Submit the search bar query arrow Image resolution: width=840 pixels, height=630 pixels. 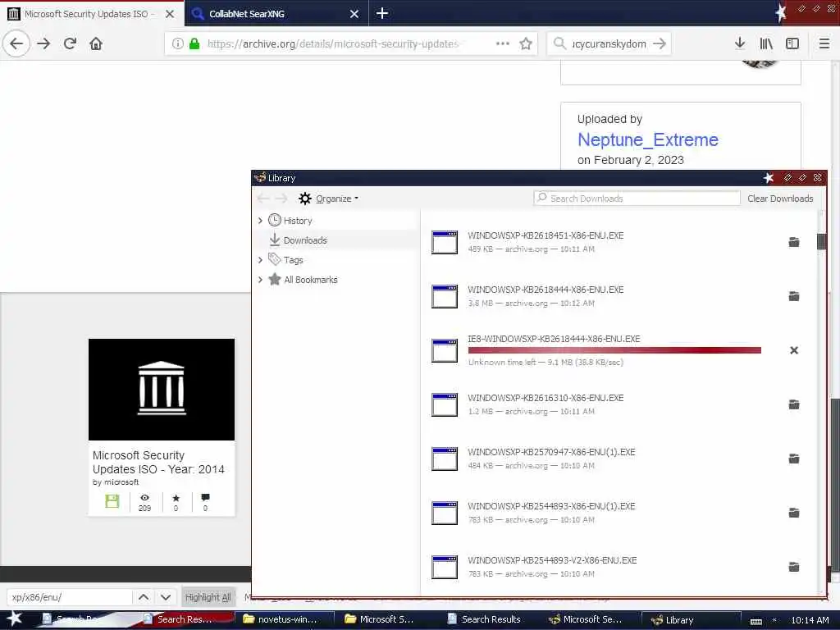(660, 43)
